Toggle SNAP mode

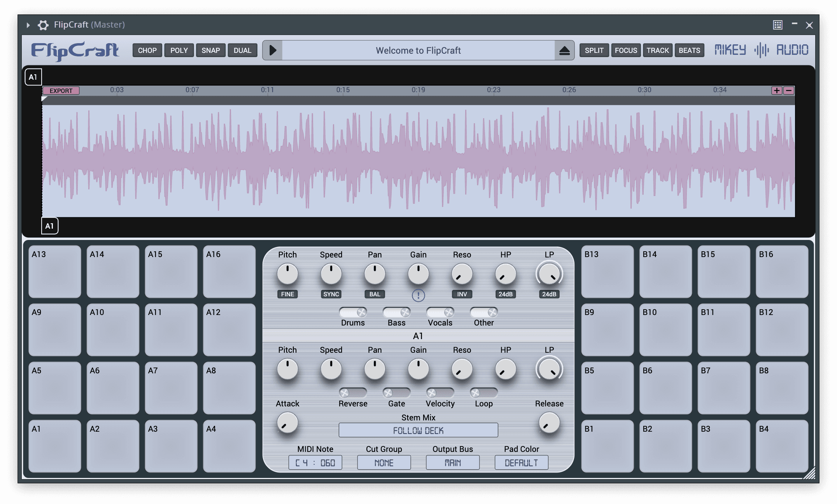coord(211,50)
